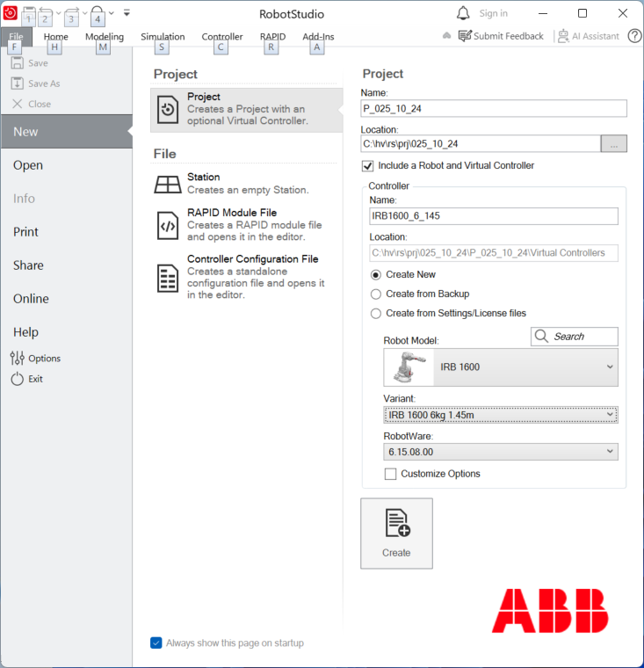Screen dimensions: 644x668
Task: Enable the Customize Options checkbox
Action: pos(391,474)
